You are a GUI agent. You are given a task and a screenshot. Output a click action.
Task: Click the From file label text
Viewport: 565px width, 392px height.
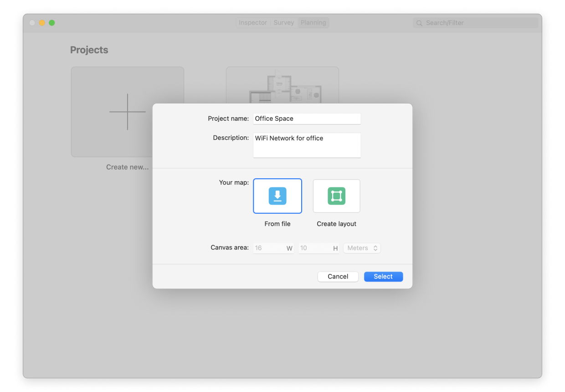click(x=277, y=224)
